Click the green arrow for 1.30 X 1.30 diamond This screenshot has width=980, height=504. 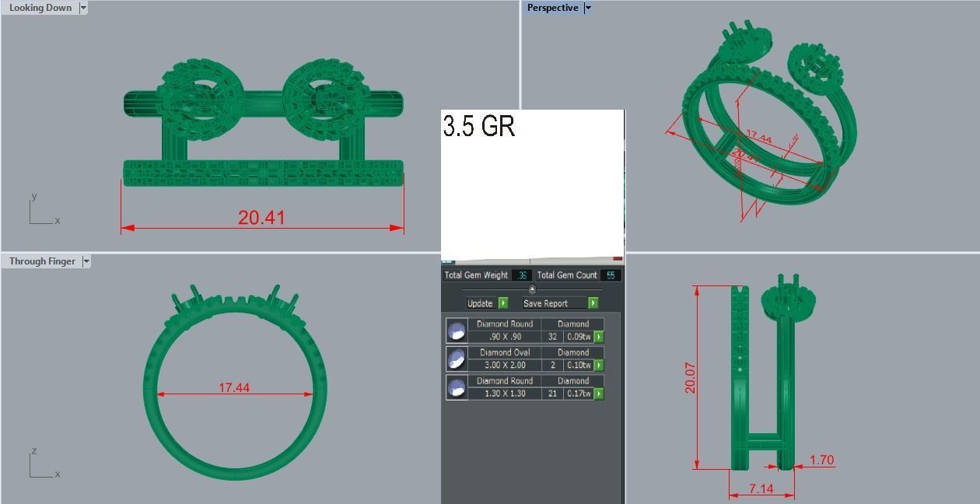coord(598,394)
